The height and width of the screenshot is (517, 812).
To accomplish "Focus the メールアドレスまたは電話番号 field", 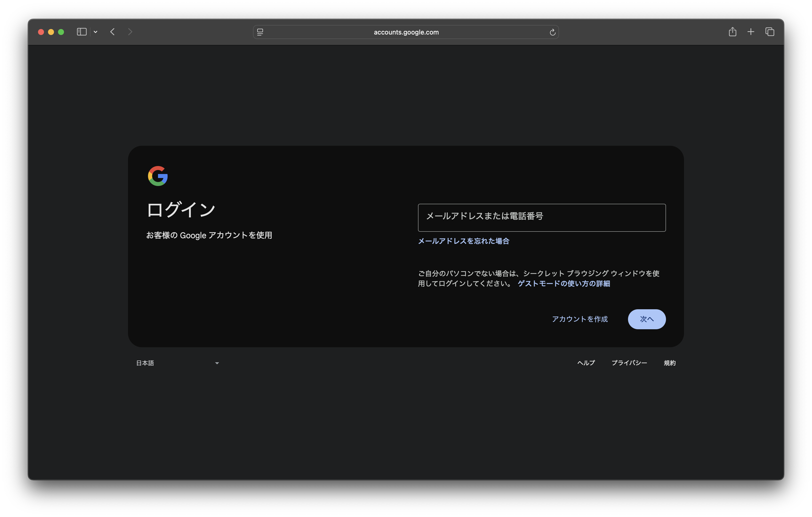I will click(x=541, y=217).
